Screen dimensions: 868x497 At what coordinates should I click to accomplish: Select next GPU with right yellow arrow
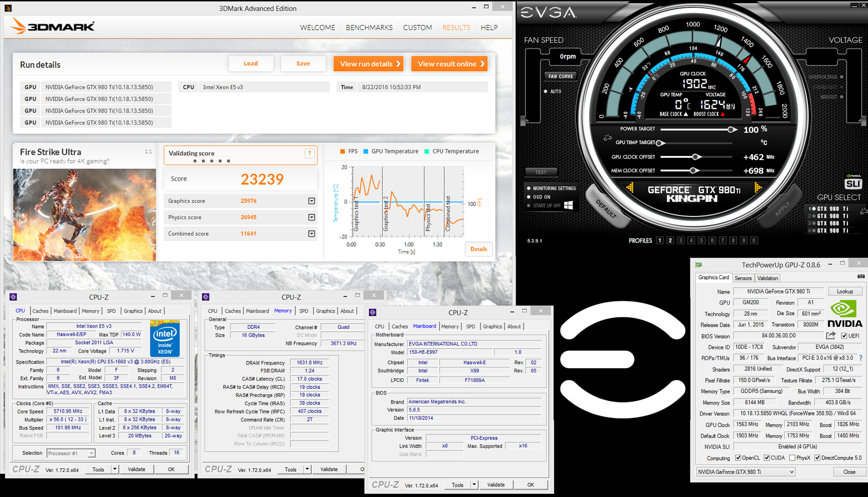[x=757, y=188]
